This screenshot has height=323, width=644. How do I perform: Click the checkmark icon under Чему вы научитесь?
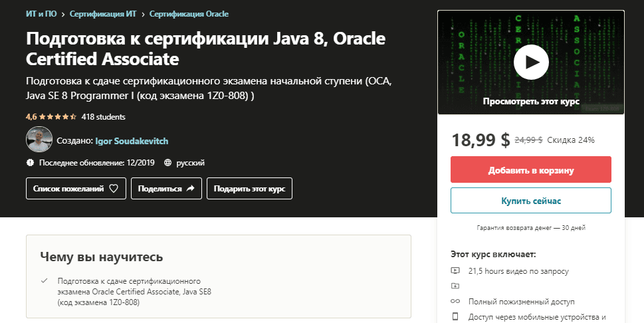point(45,281)
